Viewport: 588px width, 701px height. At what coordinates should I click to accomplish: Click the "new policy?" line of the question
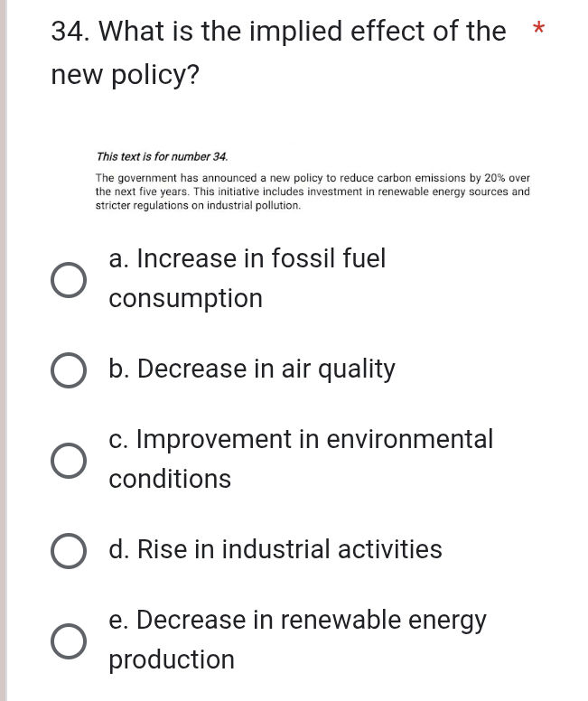pos(125,76)
